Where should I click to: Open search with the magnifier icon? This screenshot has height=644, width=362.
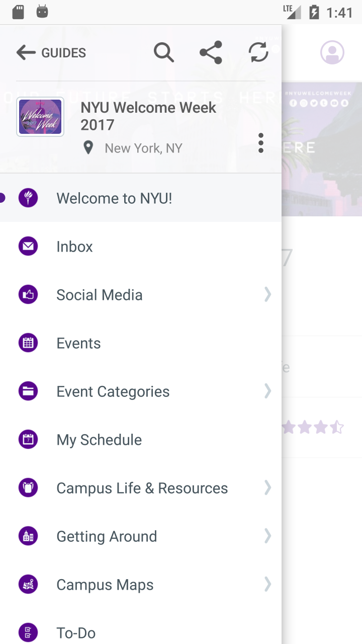pos(164,52)
